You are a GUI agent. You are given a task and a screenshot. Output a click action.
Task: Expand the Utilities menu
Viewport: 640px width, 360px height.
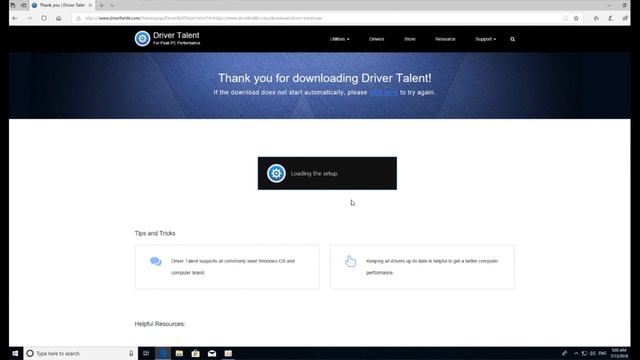[x=339, y=39]
